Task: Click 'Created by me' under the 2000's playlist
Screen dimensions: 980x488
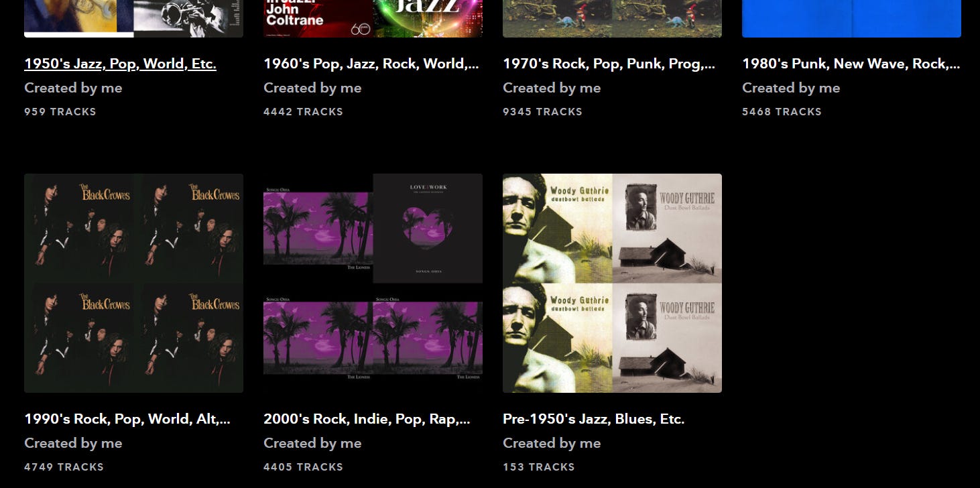Action: tap(312, 443)
